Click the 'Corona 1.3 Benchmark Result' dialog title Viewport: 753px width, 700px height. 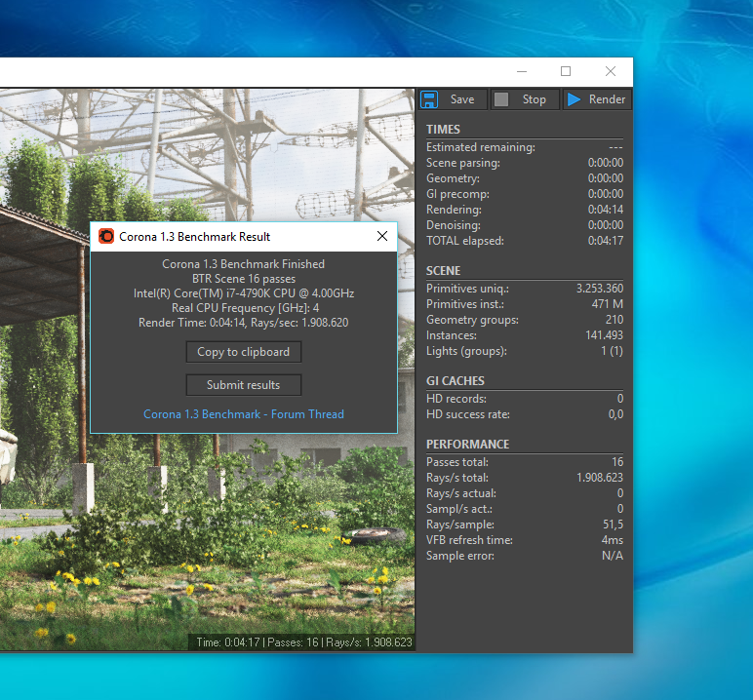(194, 237)
